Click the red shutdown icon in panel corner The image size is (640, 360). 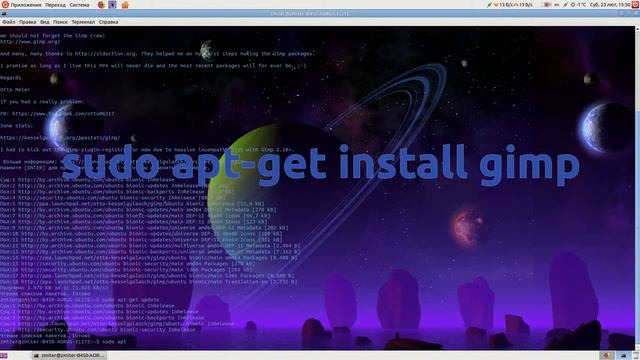coord(635,5)
